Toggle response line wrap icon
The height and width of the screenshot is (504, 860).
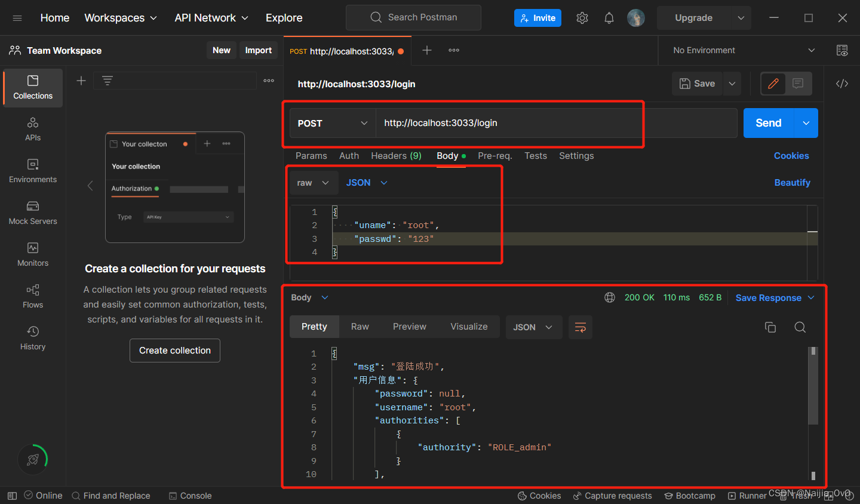[580, 327]
